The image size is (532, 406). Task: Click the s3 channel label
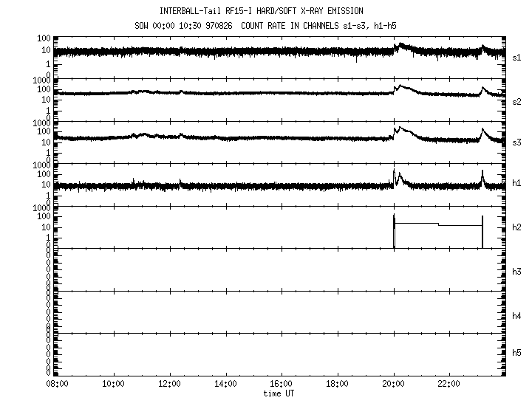point(516,142)
